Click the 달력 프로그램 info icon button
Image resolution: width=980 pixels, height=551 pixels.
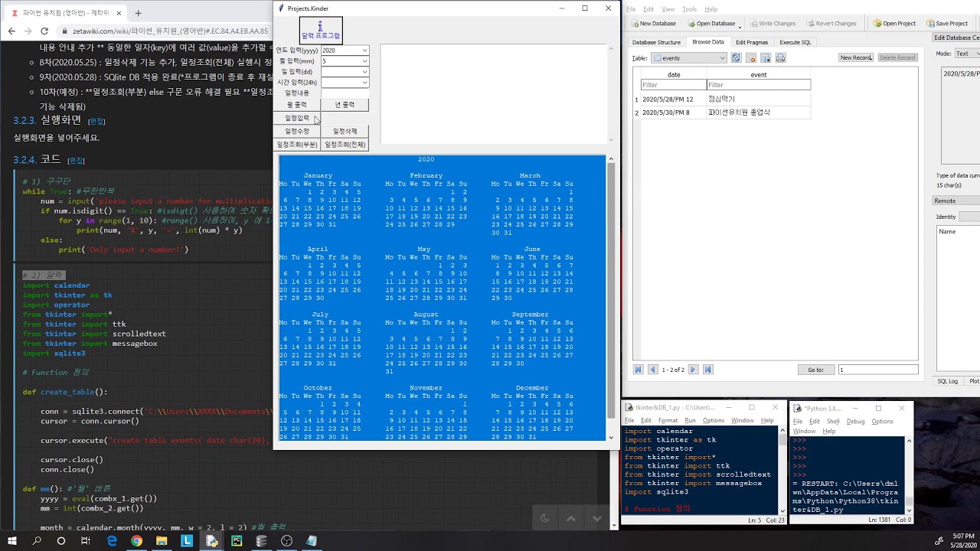(321, 31)
